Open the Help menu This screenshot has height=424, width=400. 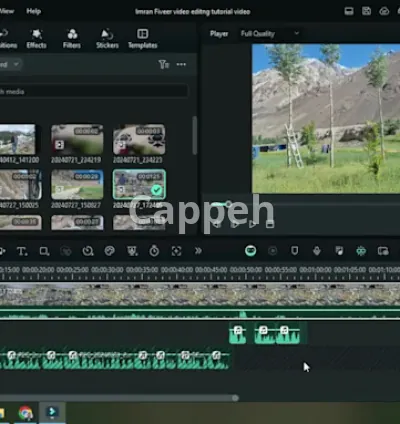click(x=33, y=11)
